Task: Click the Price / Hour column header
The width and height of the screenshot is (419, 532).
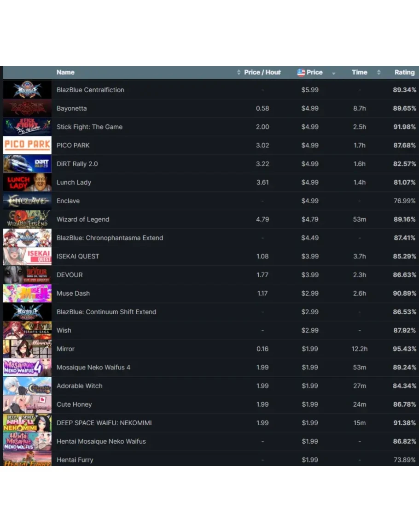Action: (x=262, y=72)
